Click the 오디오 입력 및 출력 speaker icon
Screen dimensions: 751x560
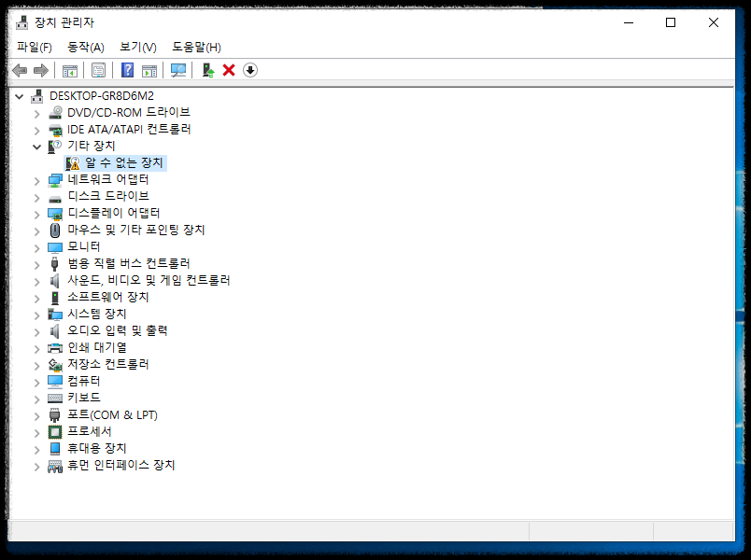[55, 331]
